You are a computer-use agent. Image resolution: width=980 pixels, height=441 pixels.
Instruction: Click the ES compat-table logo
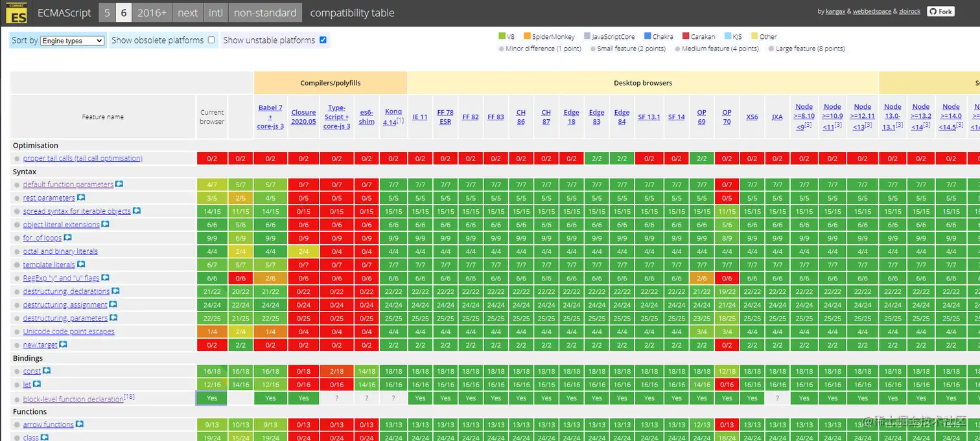pos(17,12)
